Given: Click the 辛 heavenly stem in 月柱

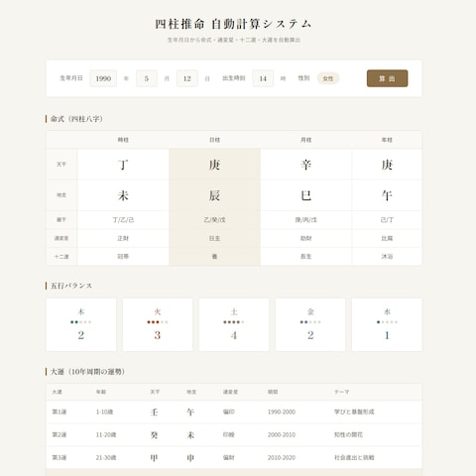Looking at the screenshot, I should pyautogui.click(x=306, y=165).
